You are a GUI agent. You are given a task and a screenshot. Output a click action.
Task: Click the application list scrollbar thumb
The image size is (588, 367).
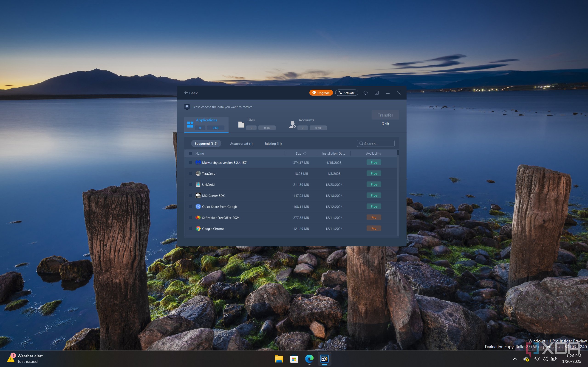(x=398, y=153)
